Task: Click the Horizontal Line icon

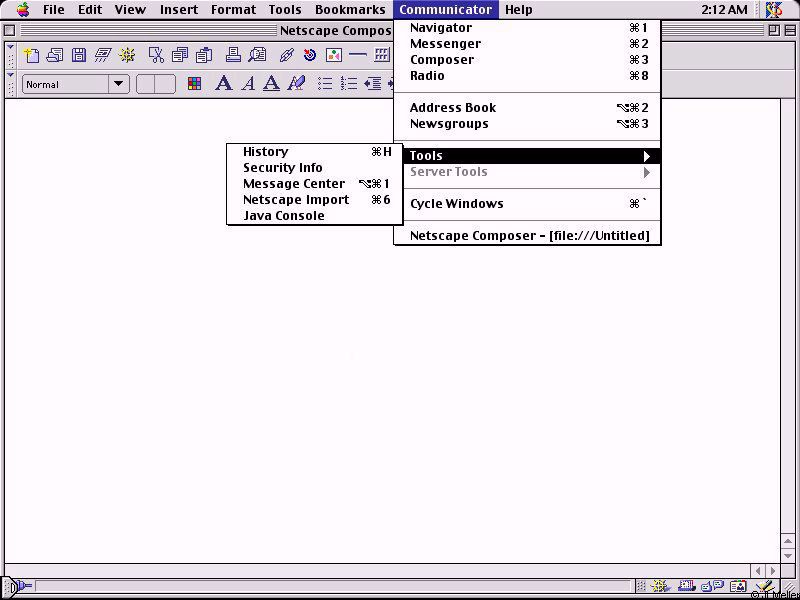Action: pos(358,55)
